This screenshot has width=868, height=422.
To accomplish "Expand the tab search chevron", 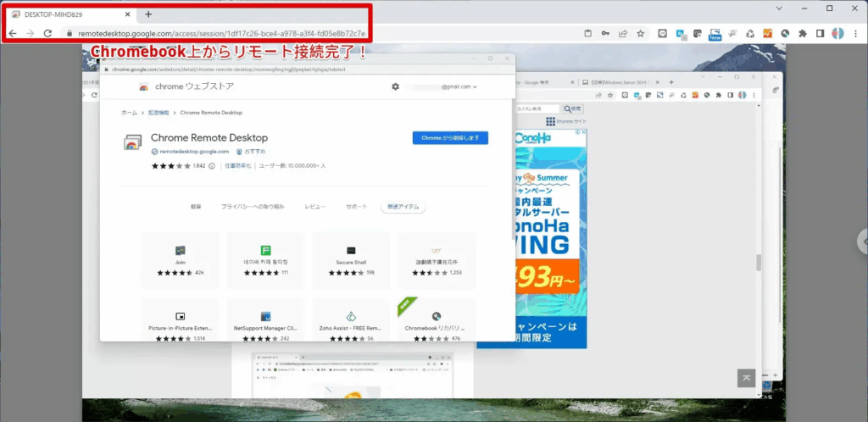I will (x=780, y=8).
